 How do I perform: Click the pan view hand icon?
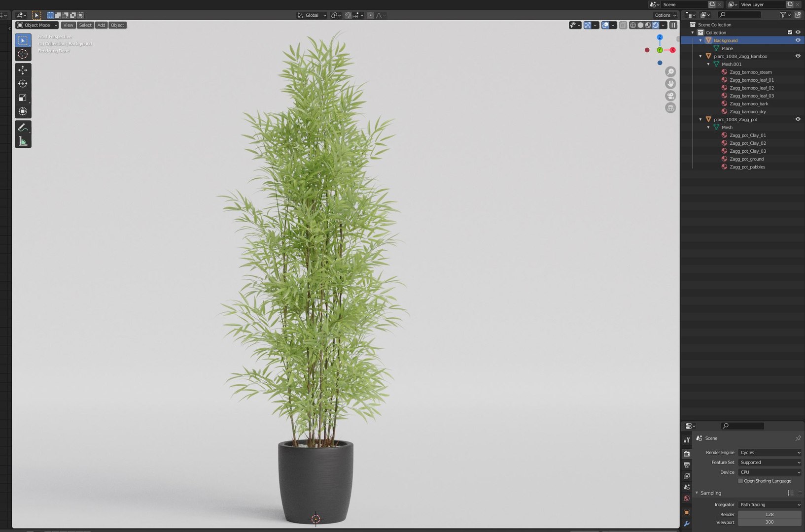pyautogui.click(x=670, y=84)
